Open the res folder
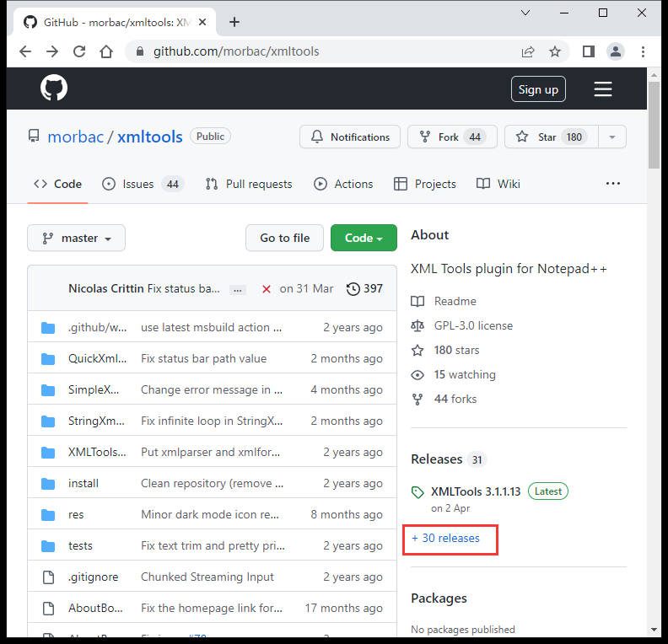 click(76, 514)
